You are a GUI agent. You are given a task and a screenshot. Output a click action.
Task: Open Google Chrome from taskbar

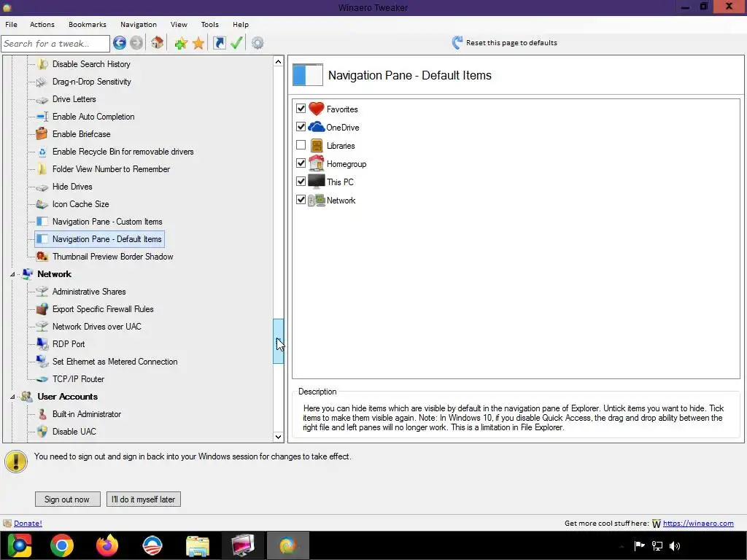click(x=62, y=545)
